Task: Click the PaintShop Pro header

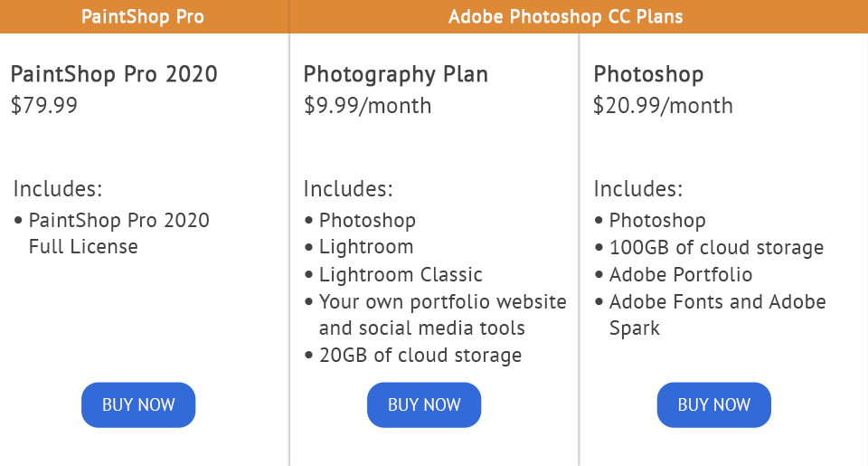Action: pos(143,16)
